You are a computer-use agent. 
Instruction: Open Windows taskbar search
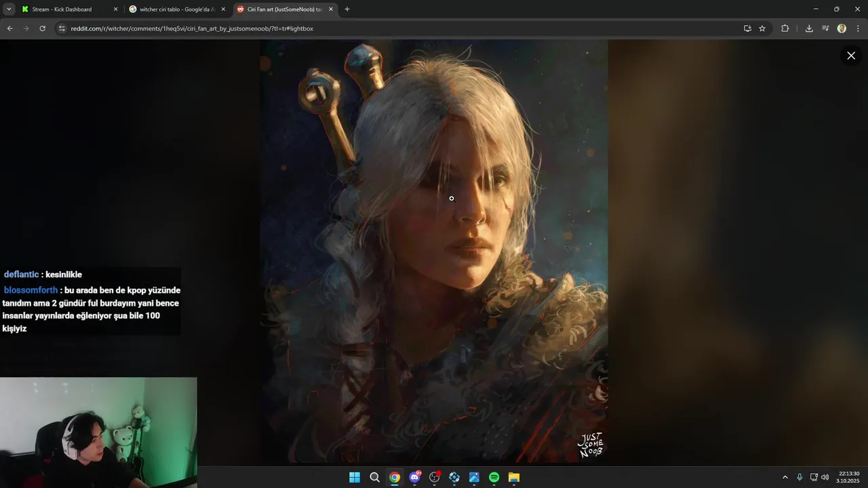click(x=374, y=477)
